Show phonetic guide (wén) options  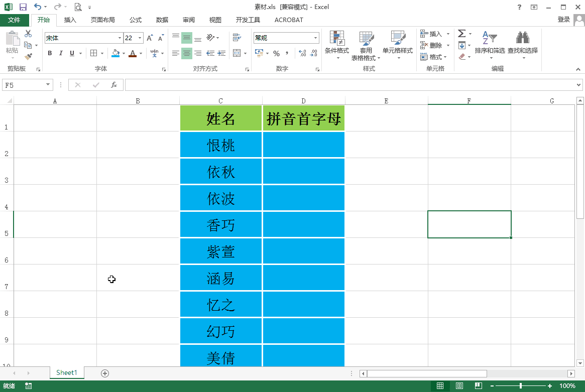click(155, 53)
